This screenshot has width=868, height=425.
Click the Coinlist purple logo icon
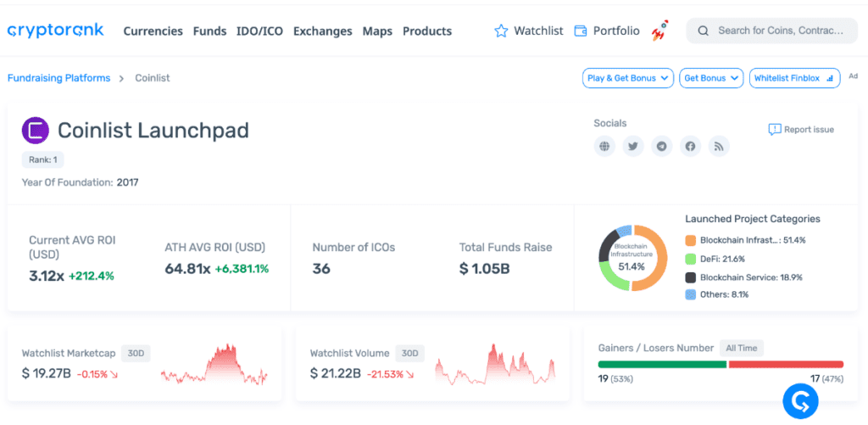pyautogui.click(x=36, y=131)
